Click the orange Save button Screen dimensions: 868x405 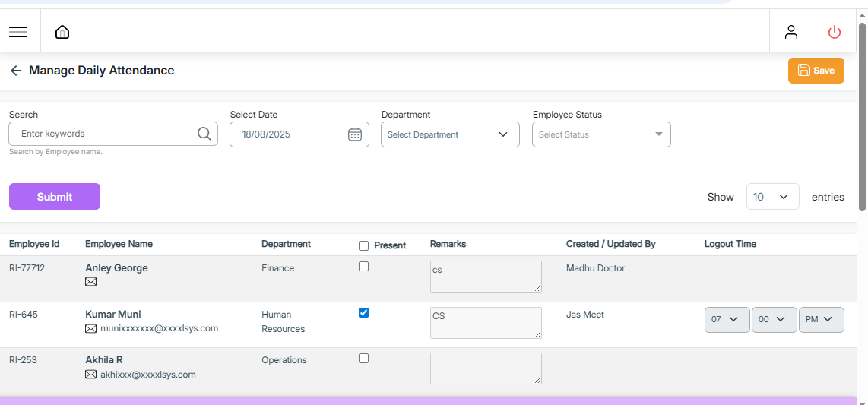816,71
